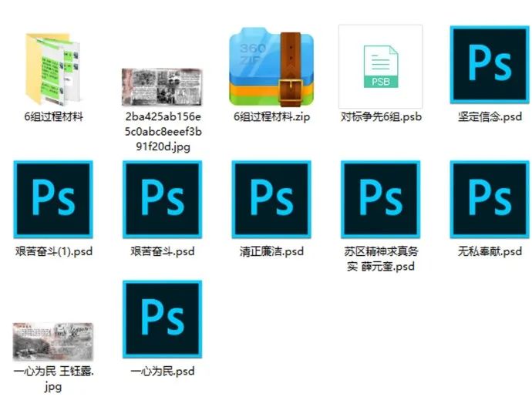Image resolution: width=532 pixels, height=407 pixels.
Task: Click the file name 一心为民 王钰露.jpg
Action: [53, 378]
